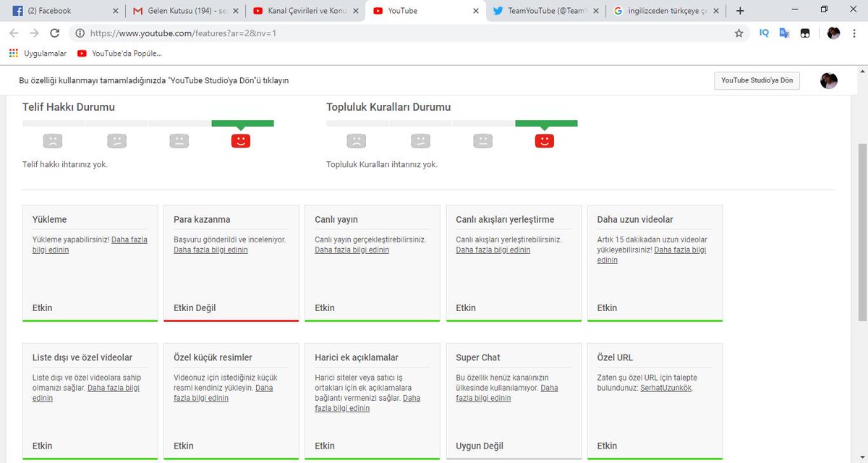This screenshot has height=463, width=868.
Task: Click the Topluluk Kuralları ihtarınız yok text
Action: 382,164
